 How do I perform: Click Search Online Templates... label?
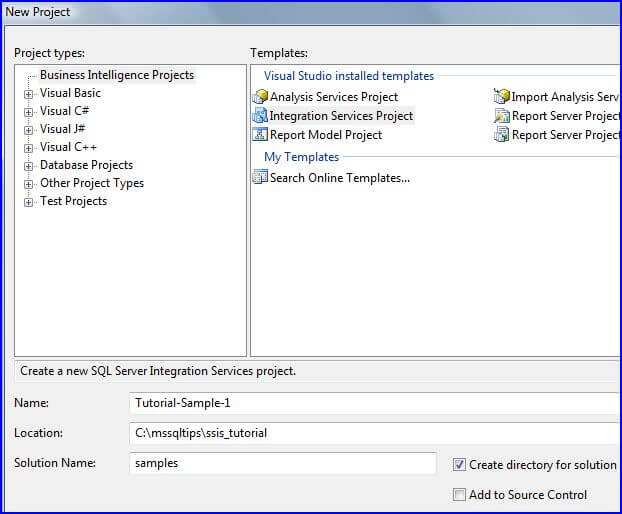pyautogui.click(x=340, y=178)
